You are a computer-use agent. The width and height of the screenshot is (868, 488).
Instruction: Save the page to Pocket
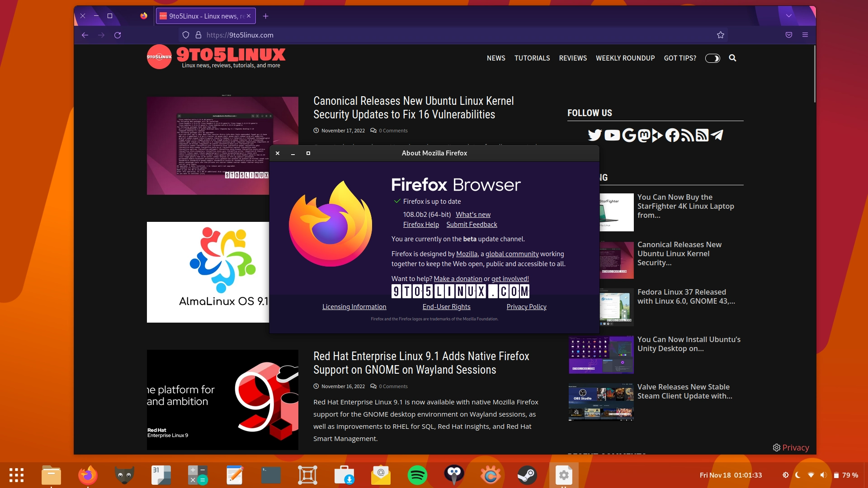789,35
